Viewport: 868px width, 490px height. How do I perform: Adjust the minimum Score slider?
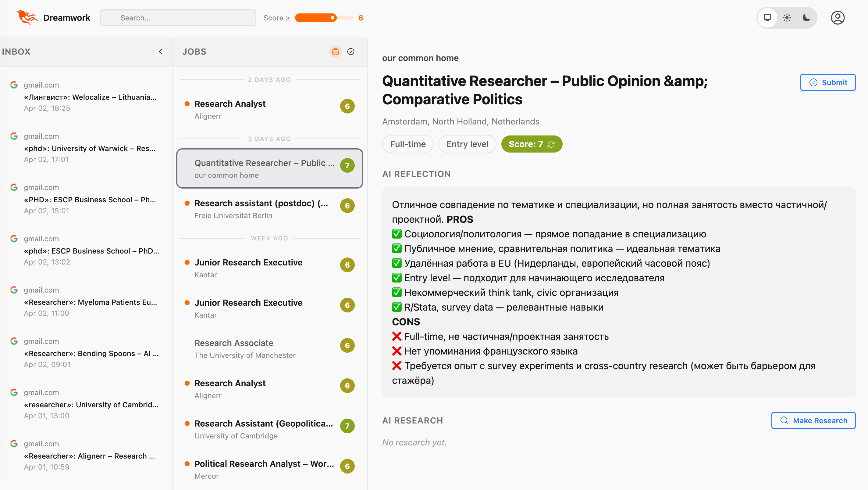(333, 17)
